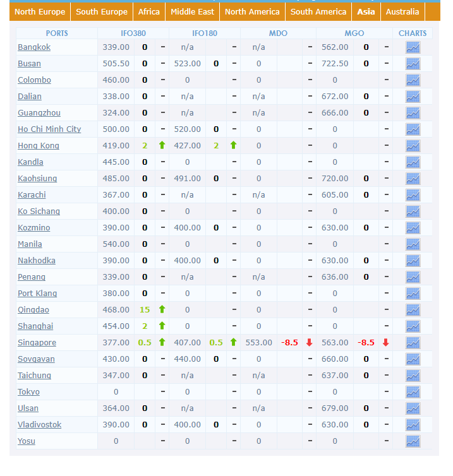The image size is (453, 476).
Task: Open the Bangkok price chart icon
Action: pyautogui.click(x=413, y=47)
